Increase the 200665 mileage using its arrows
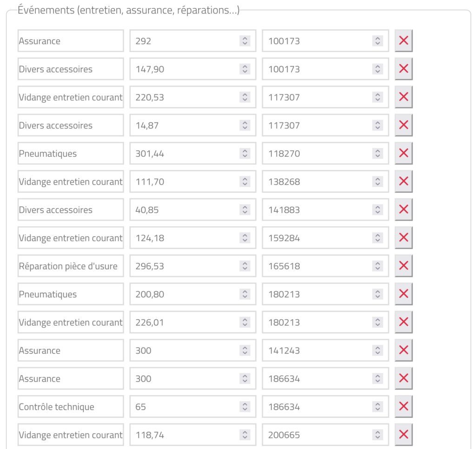 [x=378, y=432]
